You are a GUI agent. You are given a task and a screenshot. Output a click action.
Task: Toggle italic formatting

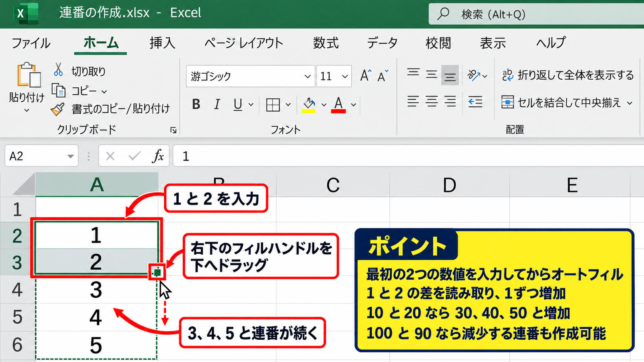tap(217, 104)
